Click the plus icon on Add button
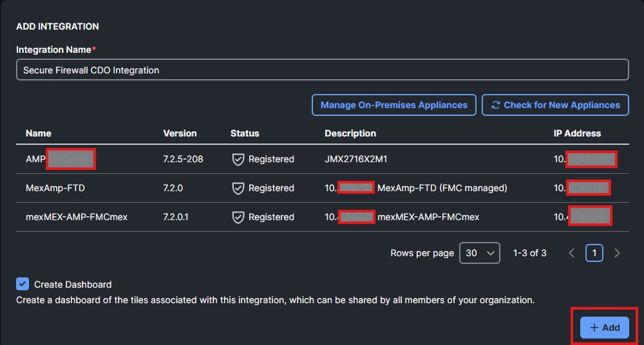The width and height of the screenshot is (644, 345). point(594,328)
